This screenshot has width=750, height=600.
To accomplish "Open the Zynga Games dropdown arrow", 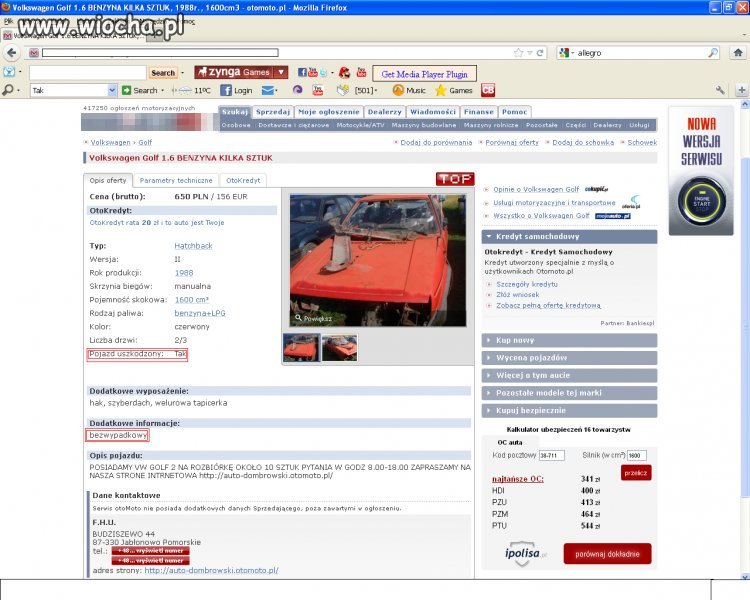I will [281, 72].
